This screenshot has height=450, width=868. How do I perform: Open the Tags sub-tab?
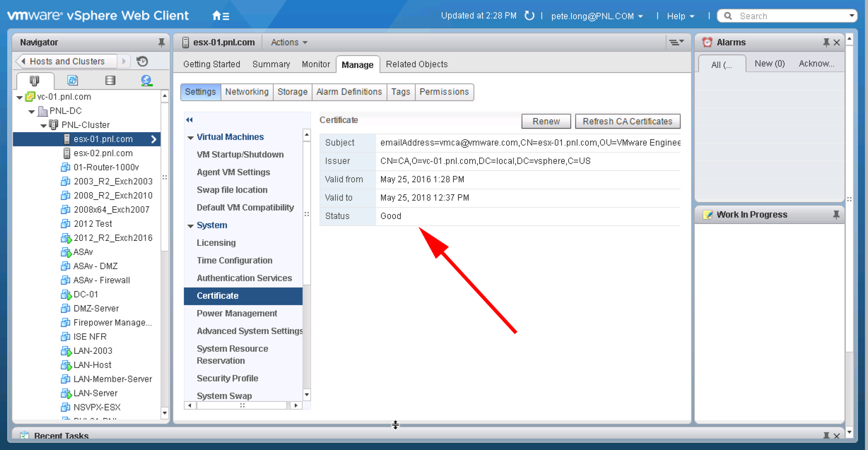click(401, 92)
